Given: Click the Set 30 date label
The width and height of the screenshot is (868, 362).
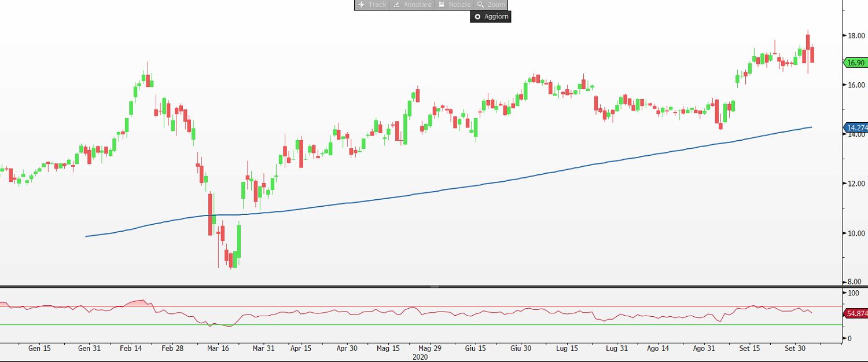Looking at the screenshot, I should 795,349.
